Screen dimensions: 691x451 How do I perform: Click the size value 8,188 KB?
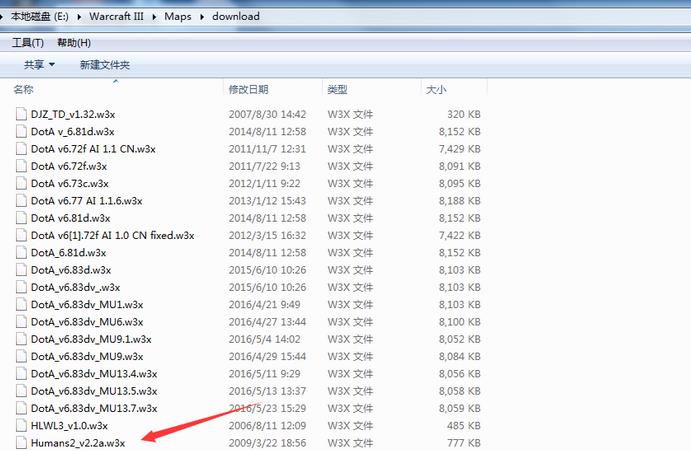[460, 201]
